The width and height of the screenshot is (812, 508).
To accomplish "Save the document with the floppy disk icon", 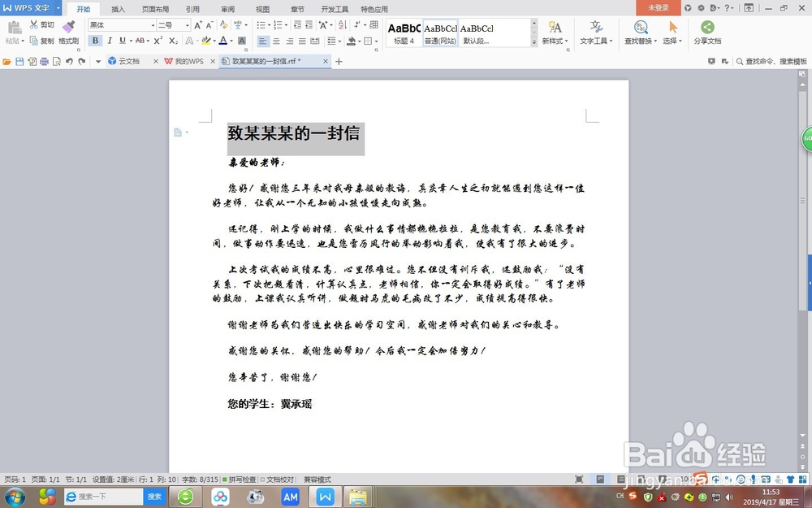I will click(x=19, y=61).
